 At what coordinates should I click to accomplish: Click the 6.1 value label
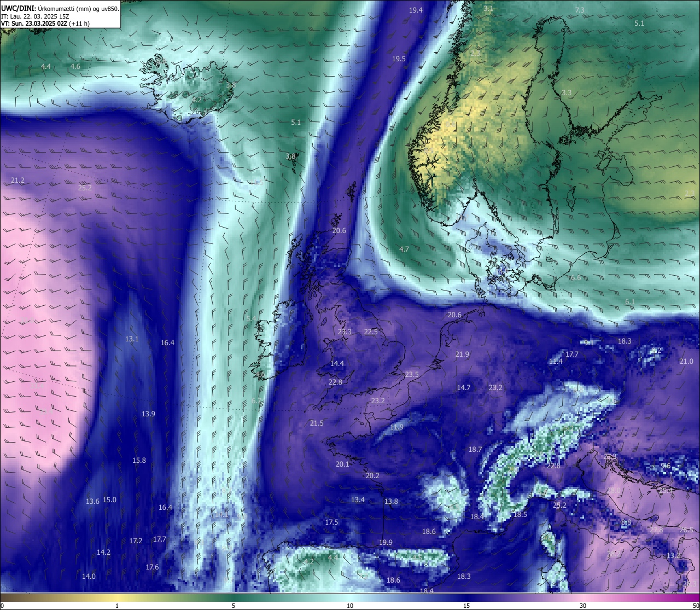(630, 302)
